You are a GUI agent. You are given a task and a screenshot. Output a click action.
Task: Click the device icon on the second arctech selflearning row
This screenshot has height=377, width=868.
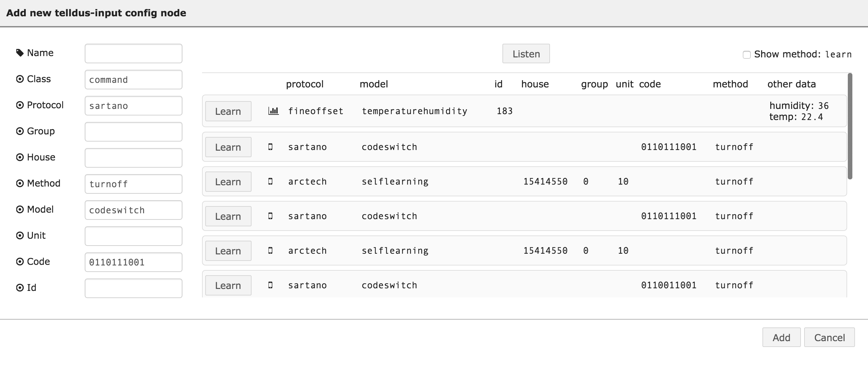[270, 250]
